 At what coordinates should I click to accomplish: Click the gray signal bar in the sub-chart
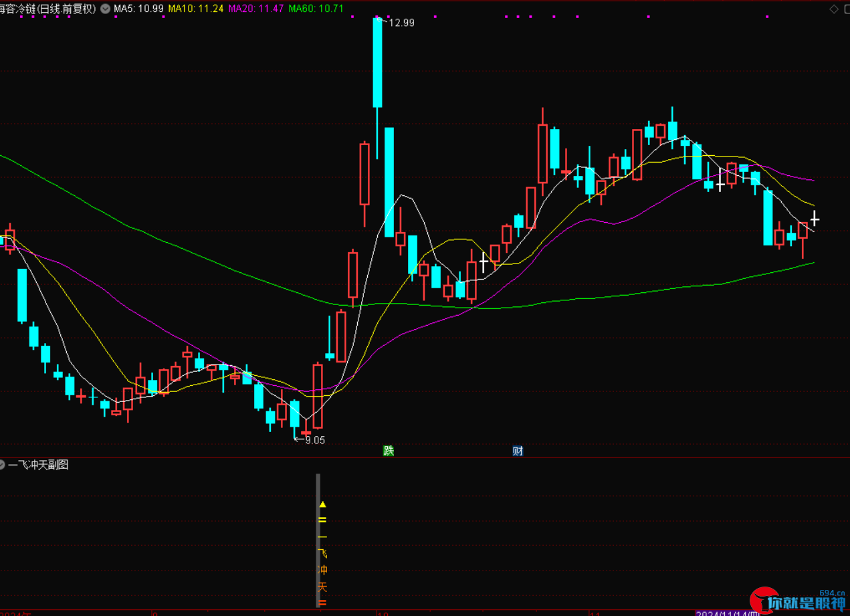(318, 540)
